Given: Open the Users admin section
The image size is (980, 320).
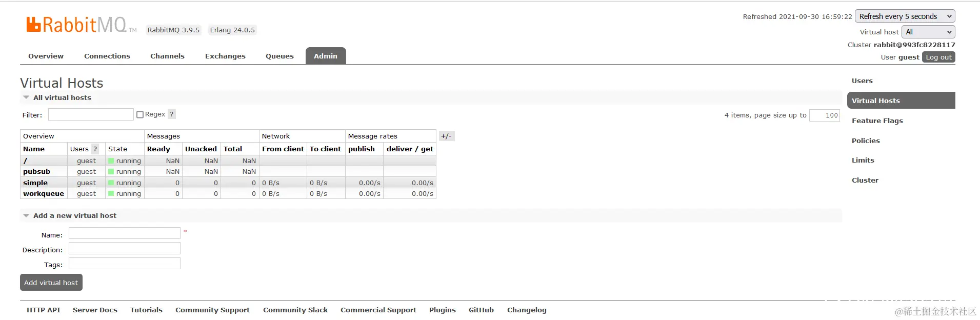Looking at the screenshot, I should pos(862,81).
